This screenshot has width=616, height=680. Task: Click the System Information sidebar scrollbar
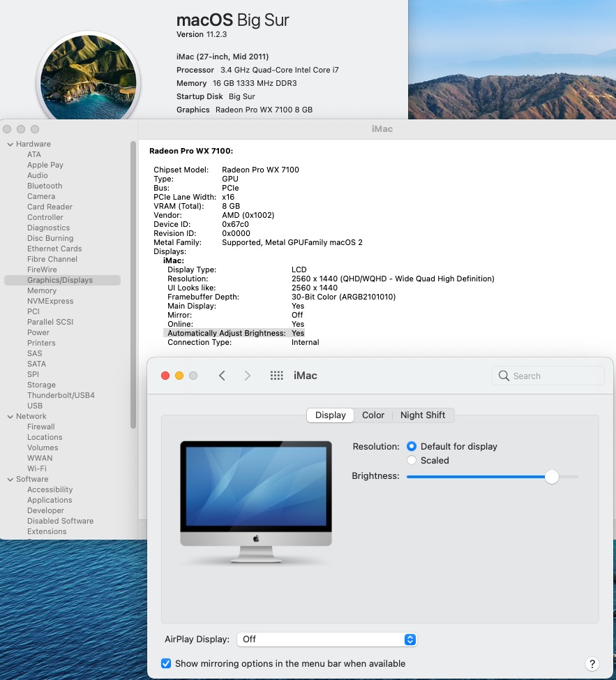click(x=133, y=284)
